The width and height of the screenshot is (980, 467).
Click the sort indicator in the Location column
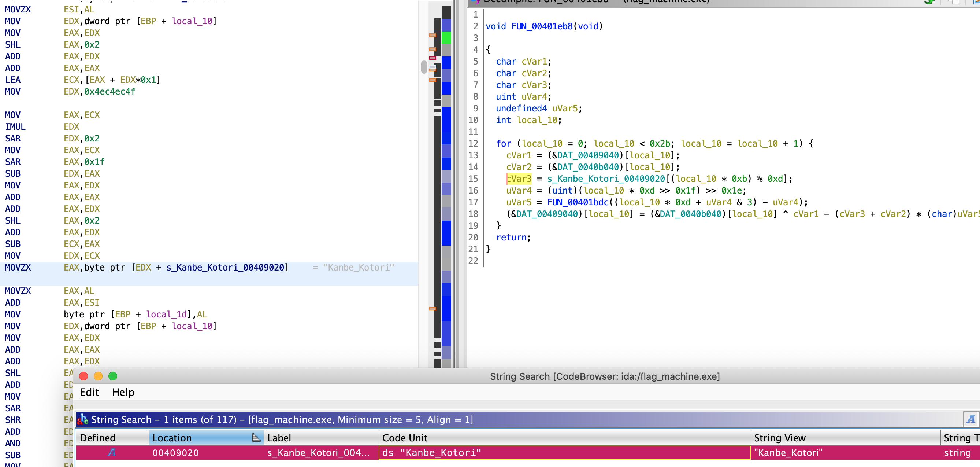pos(256,438)
